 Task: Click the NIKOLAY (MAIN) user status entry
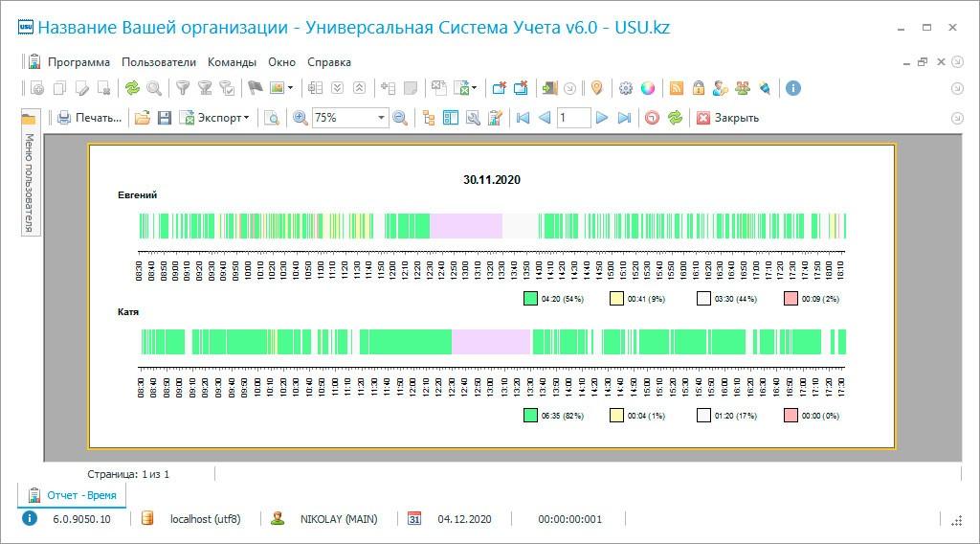pos(339,519)
